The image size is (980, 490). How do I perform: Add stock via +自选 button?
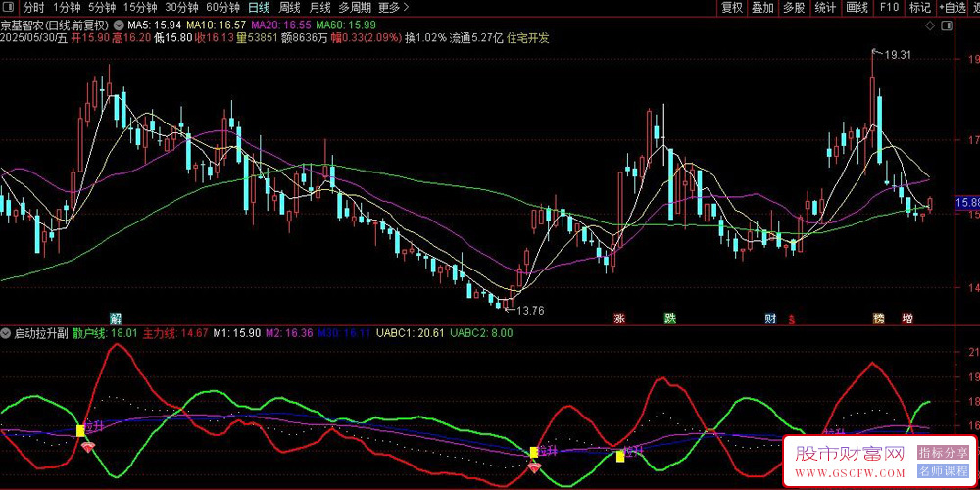tap(952, 8)
